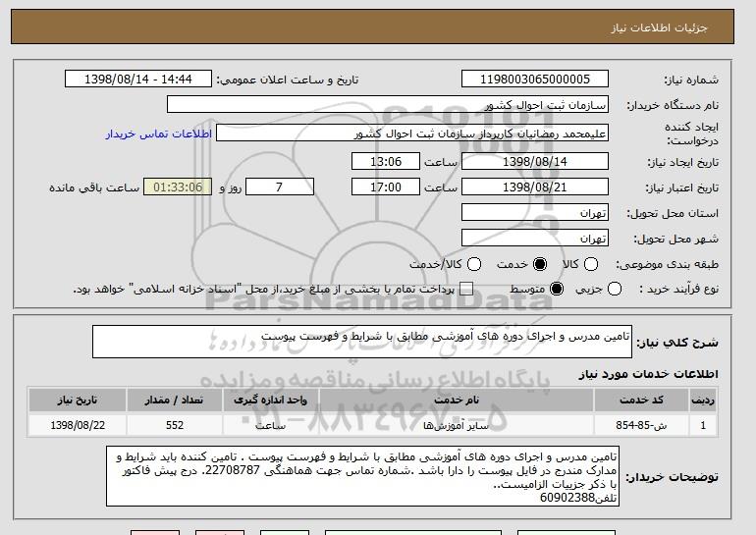Click the remaining days field showing 7
756x535 pixels.
tap(280, 187)
